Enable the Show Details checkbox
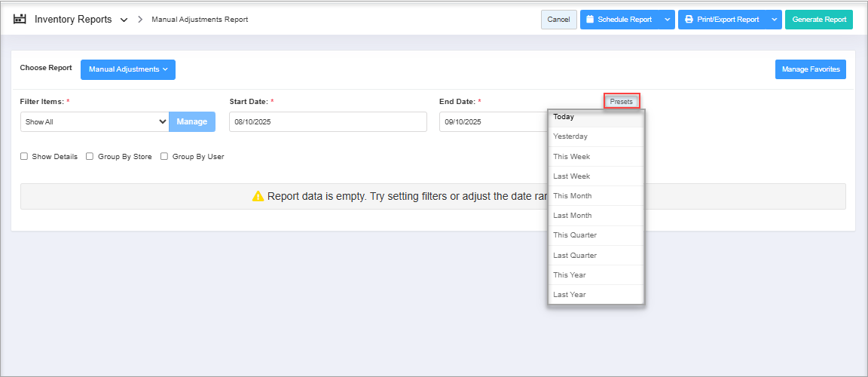Screen dimensions: 868x377 [24, 157]
